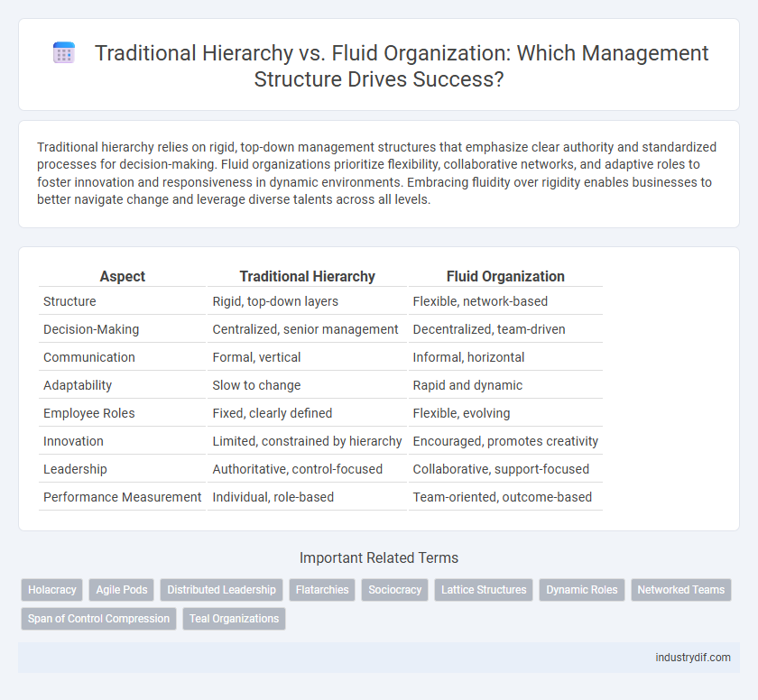
Task: Click the 'Formal, vertical' cell
Action: tap(308, 357)
